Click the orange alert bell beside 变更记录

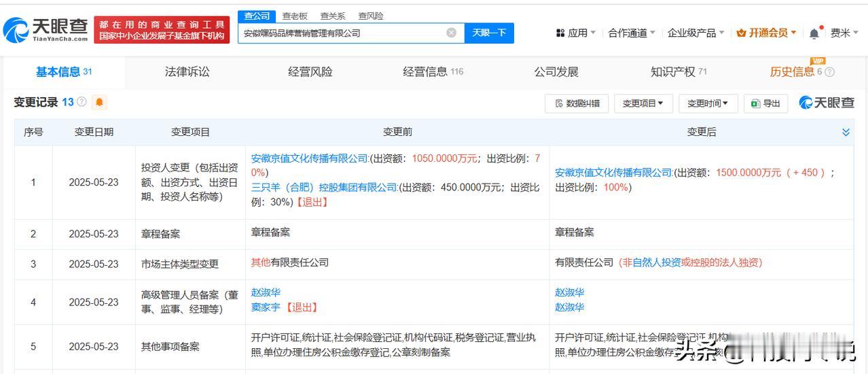point(100,103)
